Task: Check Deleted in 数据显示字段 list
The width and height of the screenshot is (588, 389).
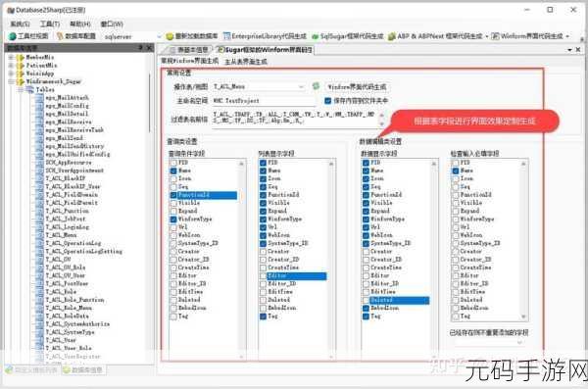Action: tap(366, 300)
